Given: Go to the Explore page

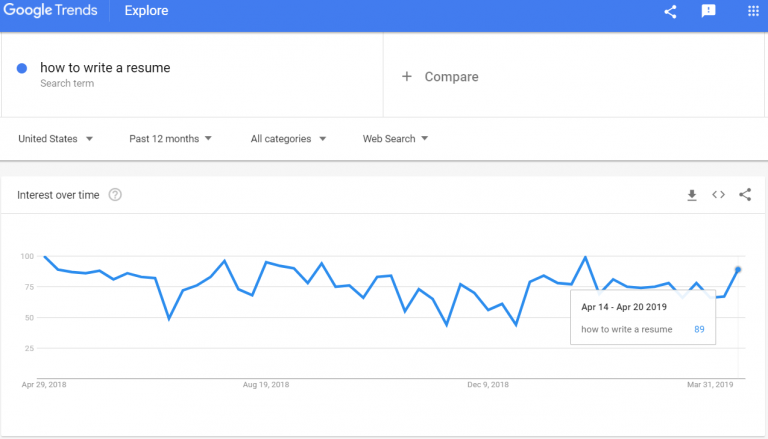Looking at the screenshot, I should pos(146,11).
